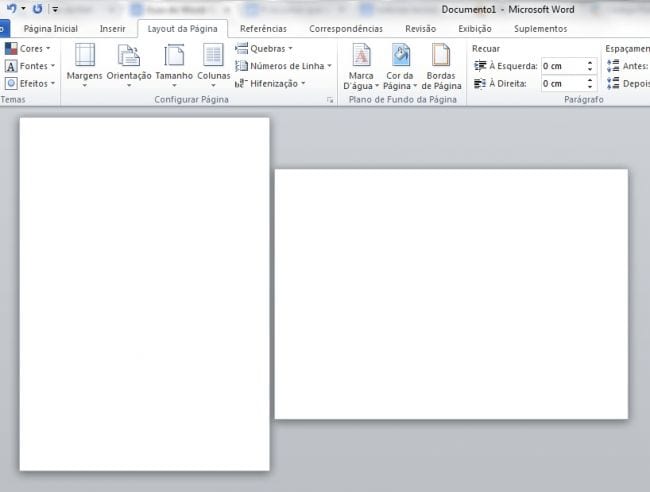Click the theme Cores icon
Image resolution: width=650 pixels, height=492 pixels.
11,48
